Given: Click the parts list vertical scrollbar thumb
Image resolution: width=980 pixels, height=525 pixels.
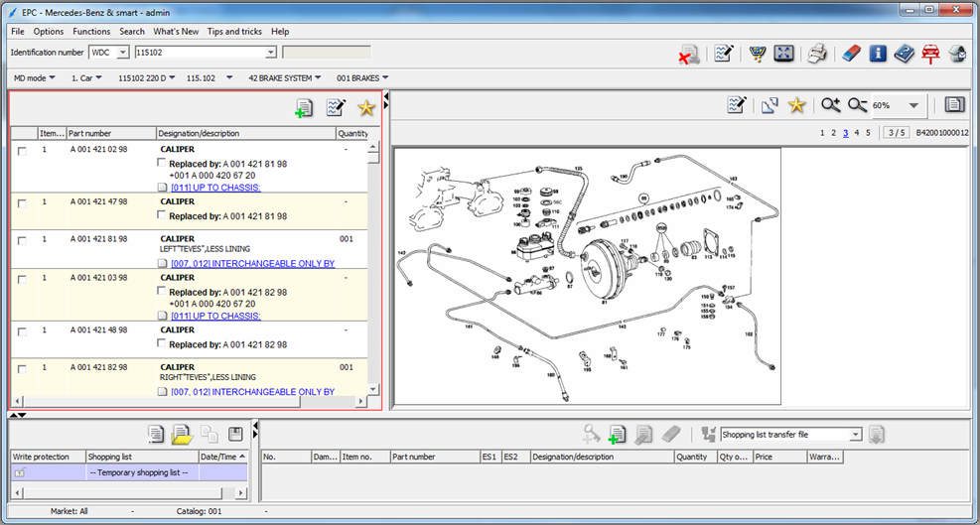Looking at the screenshot, I should pyautogui.click(x=373, y=158).
